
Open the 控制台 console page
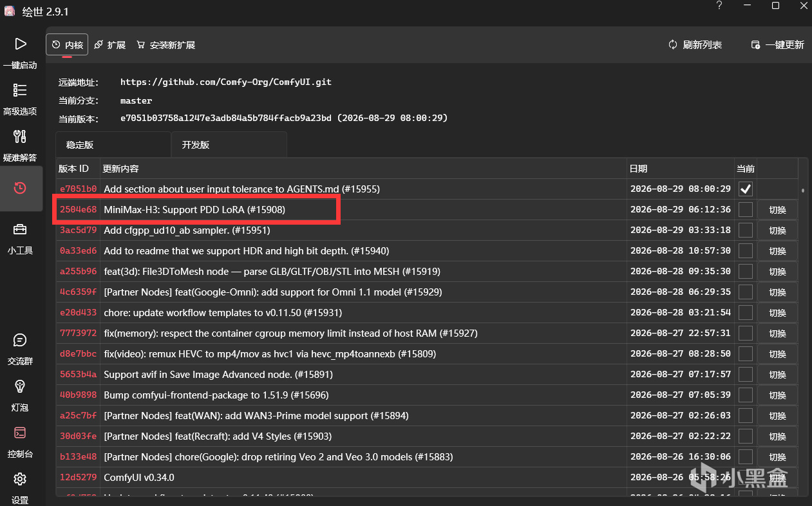pyautogui.click(x=20, y=442)
